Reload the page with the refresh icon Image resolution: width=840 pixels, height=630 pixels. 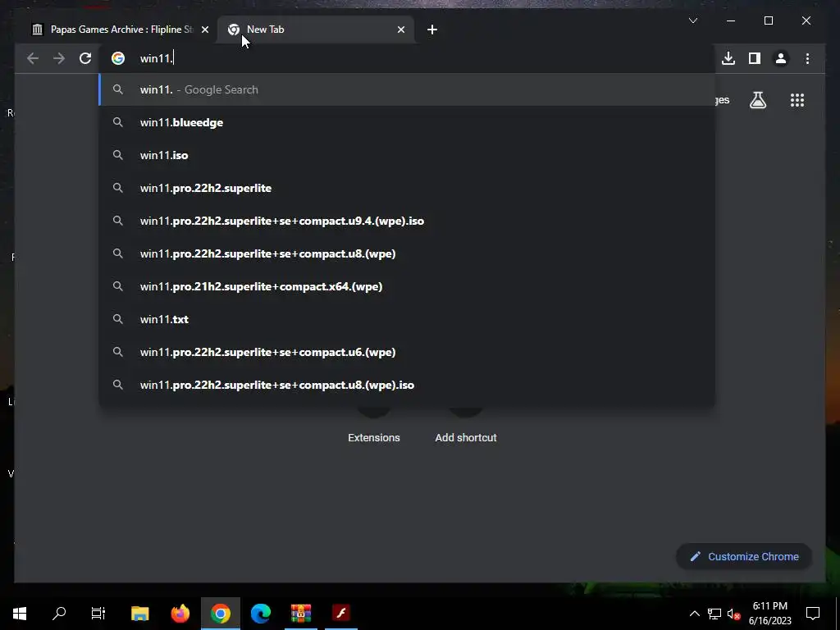[85, 58]
